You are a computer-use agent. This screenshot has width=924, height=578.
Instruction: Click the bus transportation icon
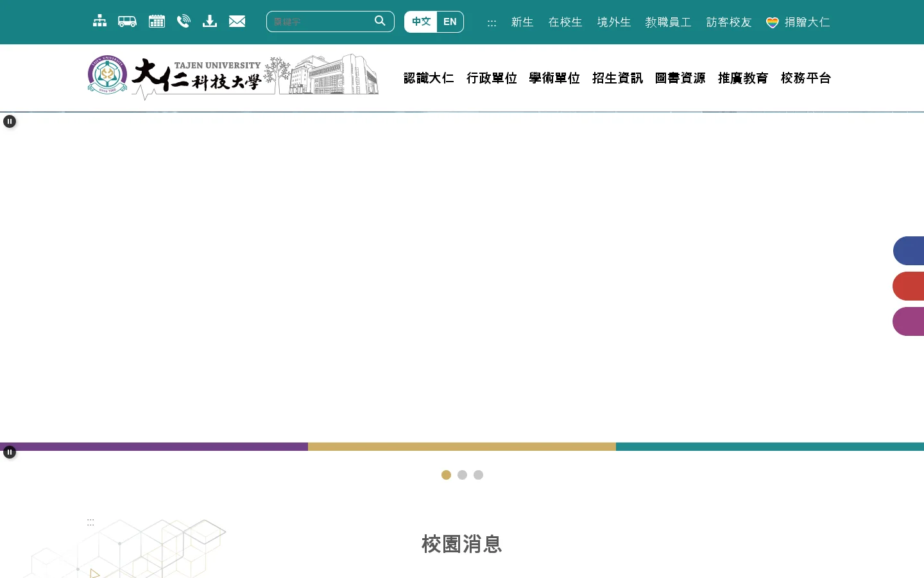127,21
